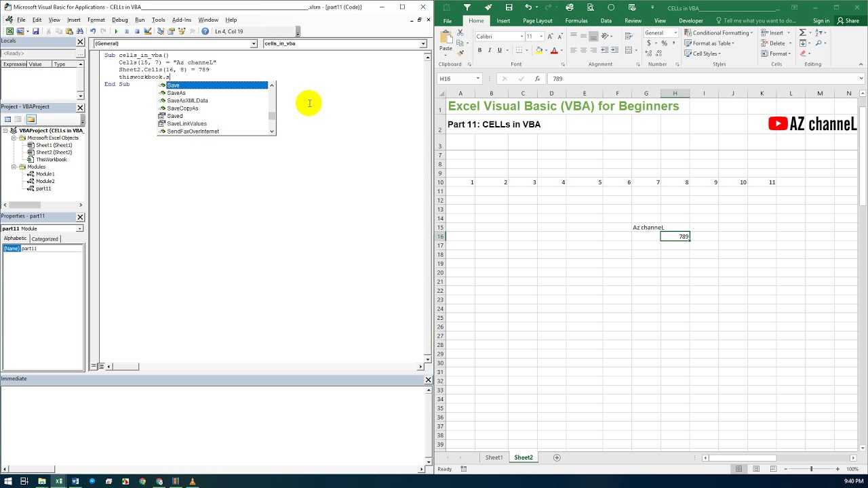Click the Undo icon in VBA toolbar
Image resolution: width=868 pixels, height=488 pixels.
93,31
